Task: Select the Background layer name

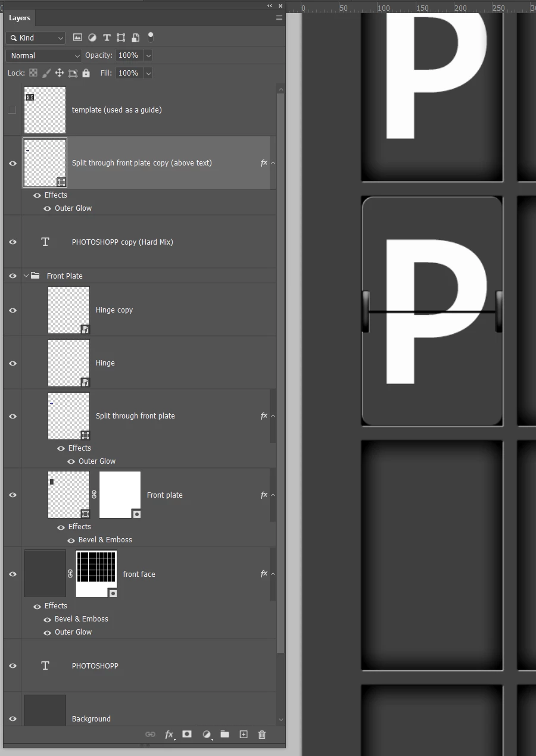Action: point(91,718)
